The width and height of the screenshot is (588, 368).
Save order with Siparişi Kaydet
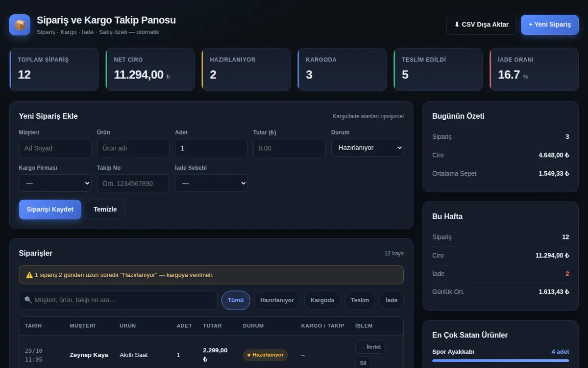[x=50, y=210]
